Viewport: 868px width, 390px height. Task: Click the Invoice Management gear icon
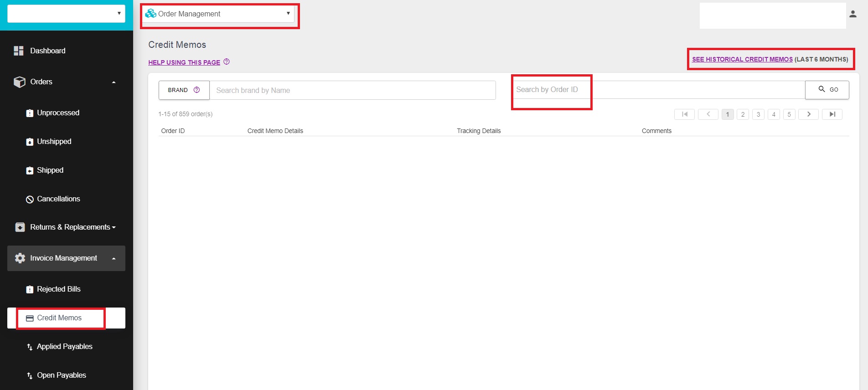pos(20,258)
